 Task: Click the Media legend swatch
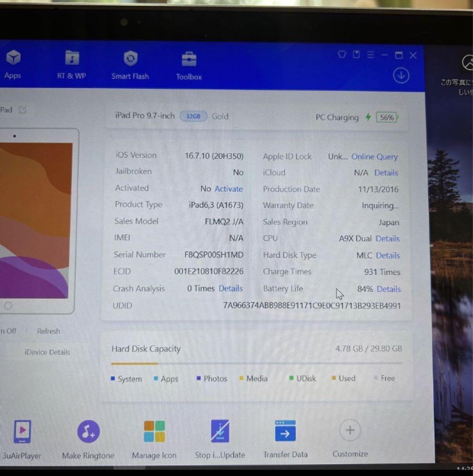(242, 378)
